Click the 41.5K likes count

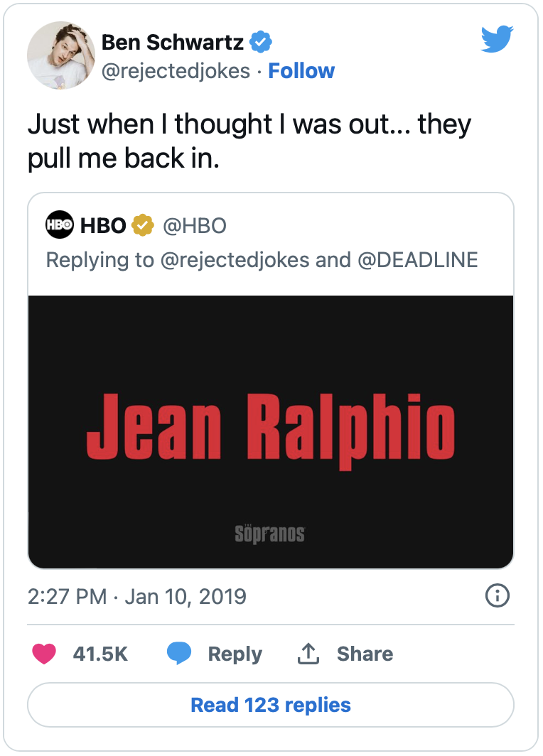point(100,654)
